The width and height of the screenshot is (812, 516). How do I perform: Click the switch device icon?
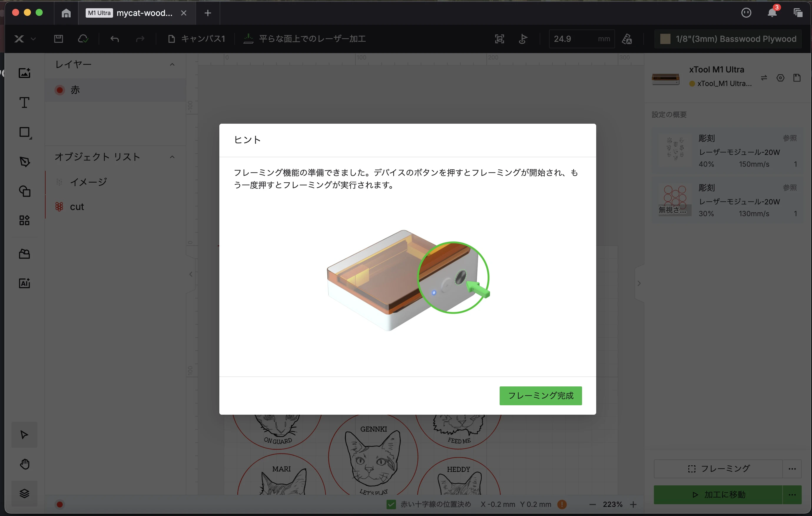(x=764, y=78)
